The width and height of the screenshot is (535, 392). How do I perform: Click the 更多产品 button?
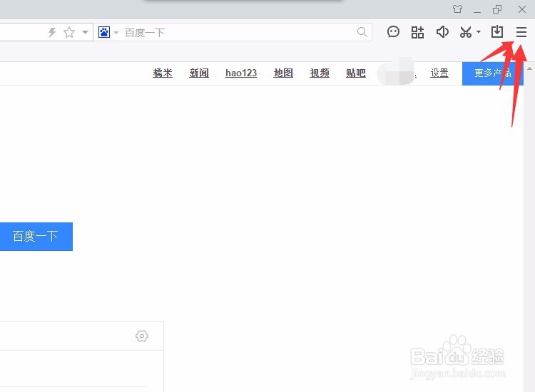tap(493, 73)
